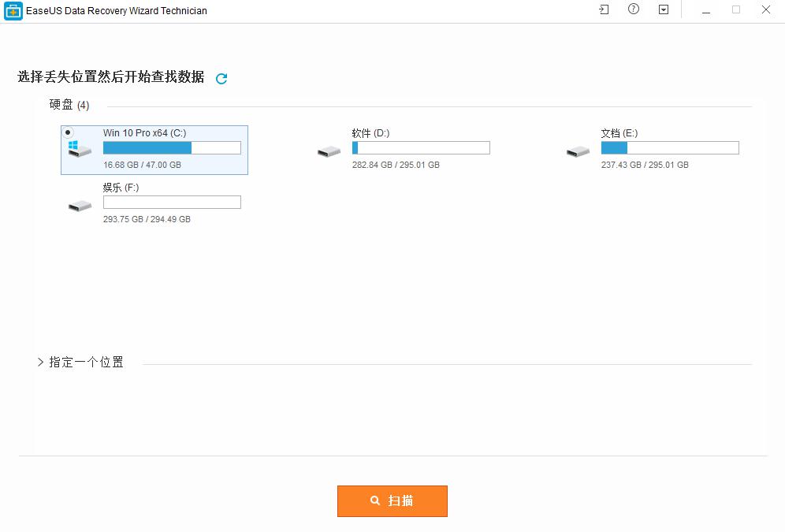Close the EaseUS Data Recovery window
This screenshot has height=532, width=785.
point(766,9)
